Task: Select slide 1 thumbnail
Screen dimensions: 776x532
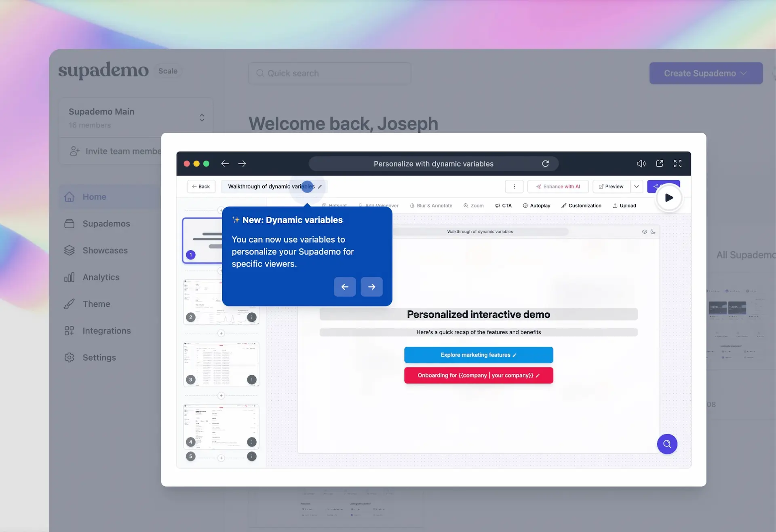Action: click(202, 240)
